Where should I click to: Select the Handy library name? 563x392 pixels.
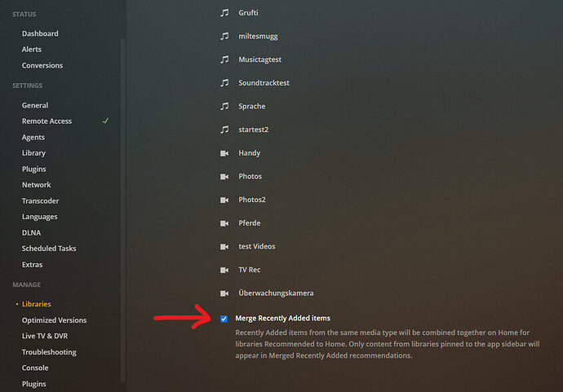coord(250,153)
